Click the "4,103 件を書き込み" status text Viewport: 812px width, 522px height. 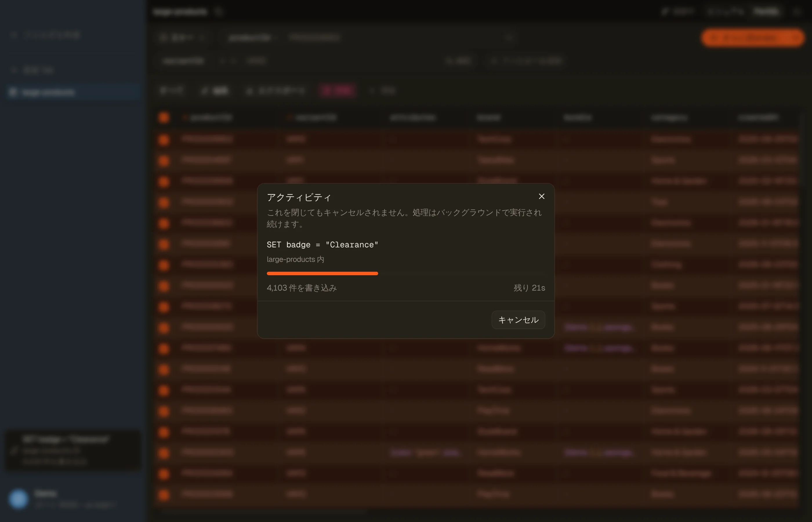(302, 288)
